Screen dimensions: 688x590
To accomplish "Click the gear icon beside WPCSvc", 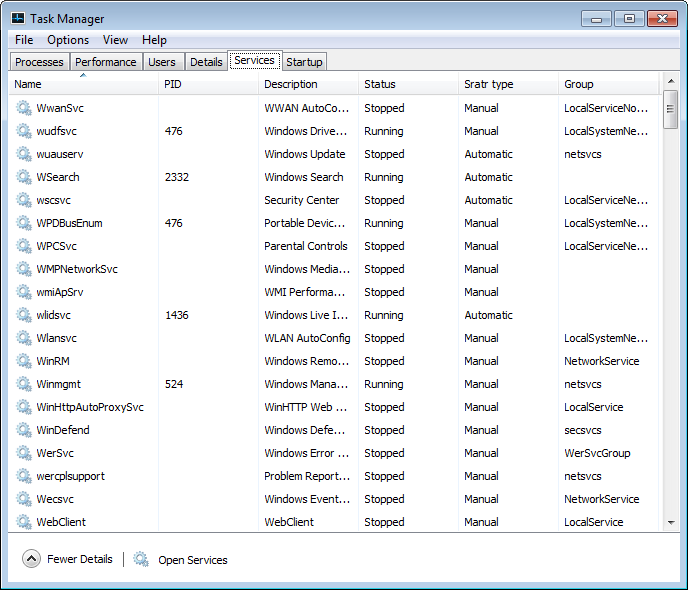I will pos(24,246).
